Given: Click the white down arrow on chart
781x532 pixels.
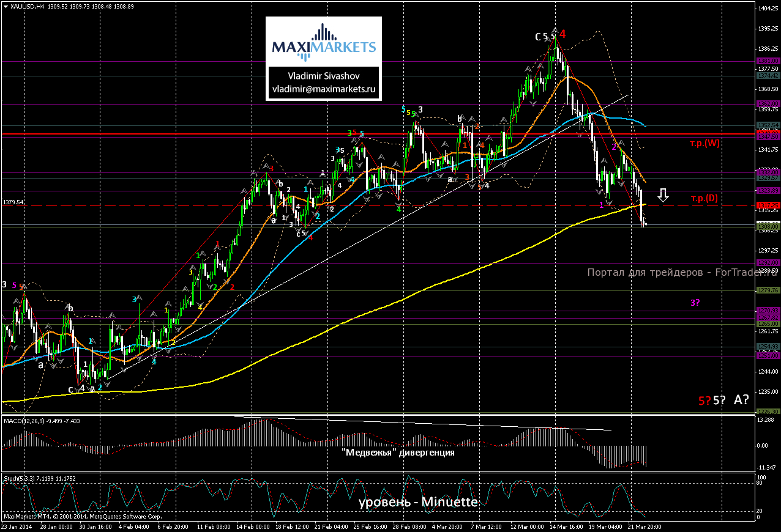Looking at the screenshot, I should point(663,195).
